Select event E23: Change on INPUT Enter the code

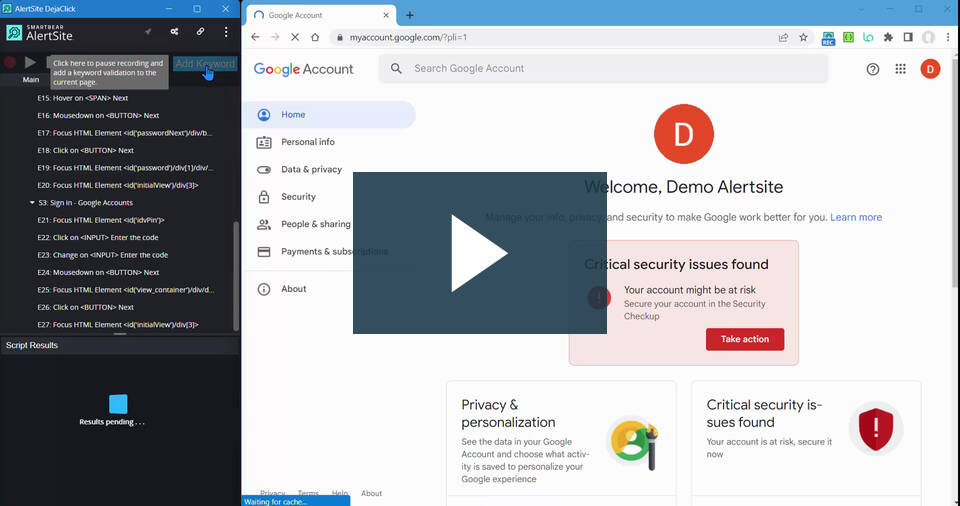click(102, 255)
